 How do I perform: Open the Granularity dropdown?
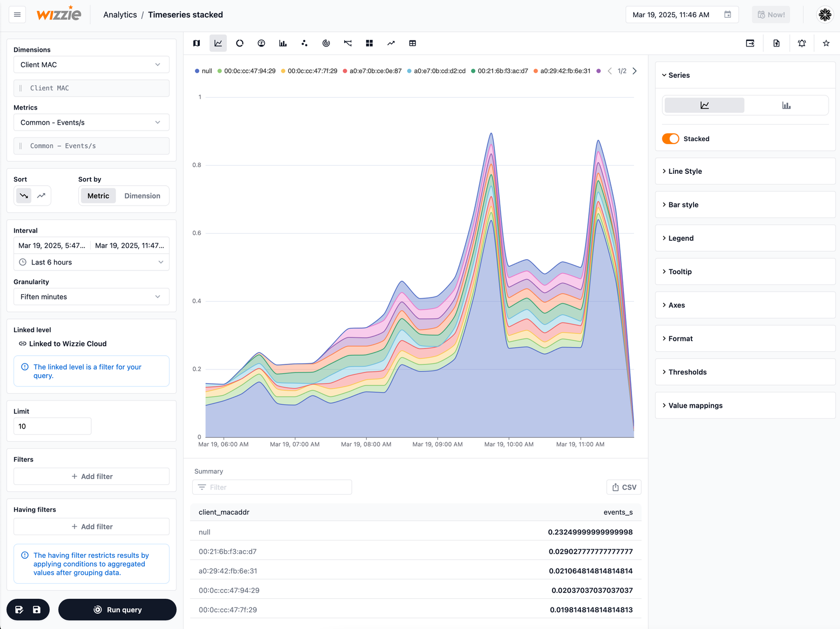coord(91,297)
